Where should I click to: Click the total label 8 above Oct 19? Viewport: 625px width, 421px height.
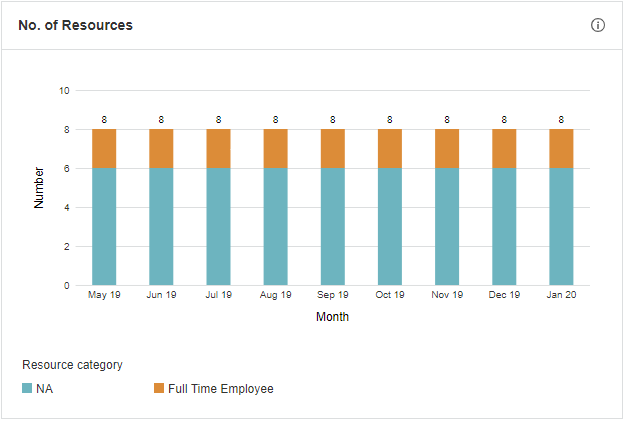[390, 120]
